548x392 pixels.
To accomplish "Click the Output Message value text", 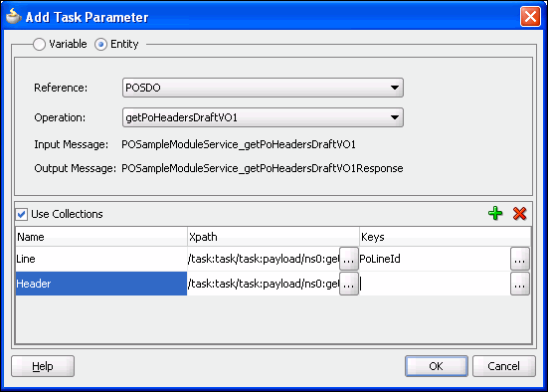I will click(263, 168).
